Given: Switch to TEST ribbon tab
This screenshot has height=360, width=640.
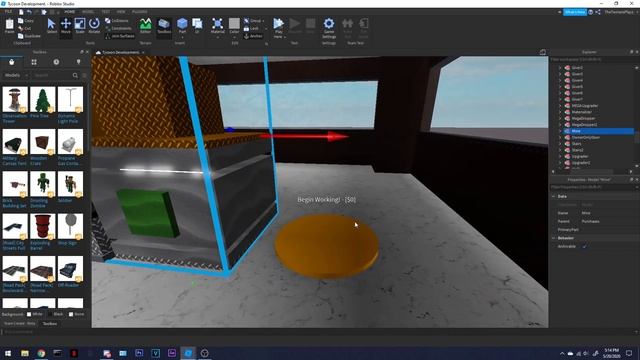Looking at the screenshot, I should click(105, 12).
